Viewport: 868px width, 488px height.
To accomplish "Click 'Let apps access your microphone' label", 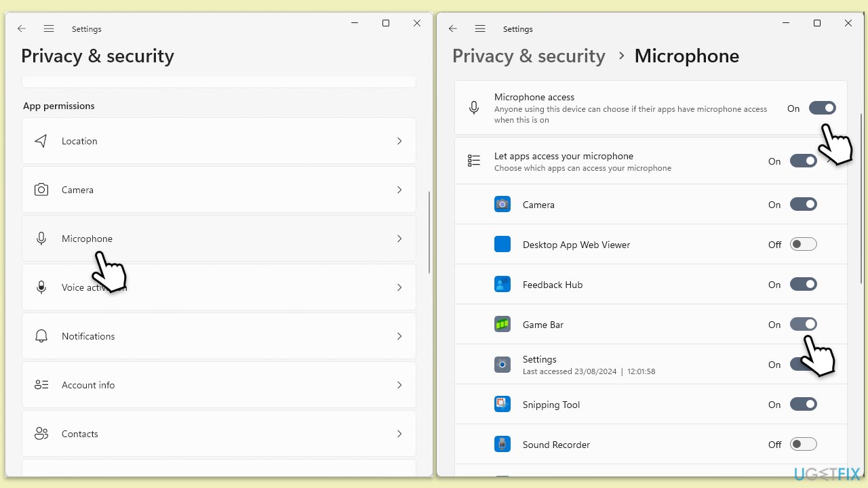I will pos(564,156).
